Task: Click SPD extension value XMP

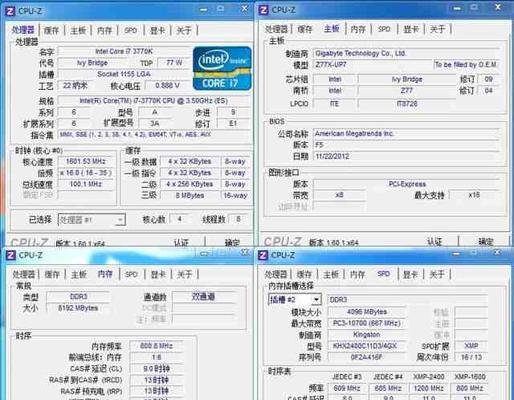Action: tap(471, 346)
